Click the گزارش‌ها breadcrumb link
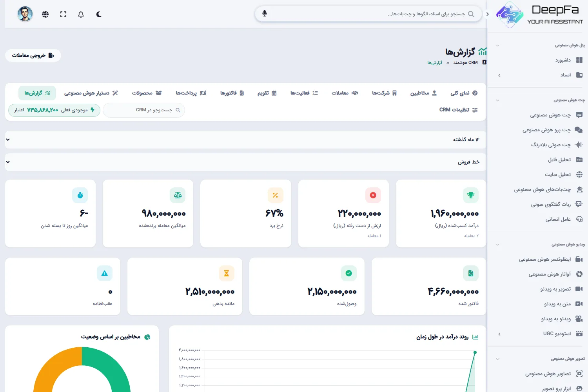588x392 pixels. point(435,63)
